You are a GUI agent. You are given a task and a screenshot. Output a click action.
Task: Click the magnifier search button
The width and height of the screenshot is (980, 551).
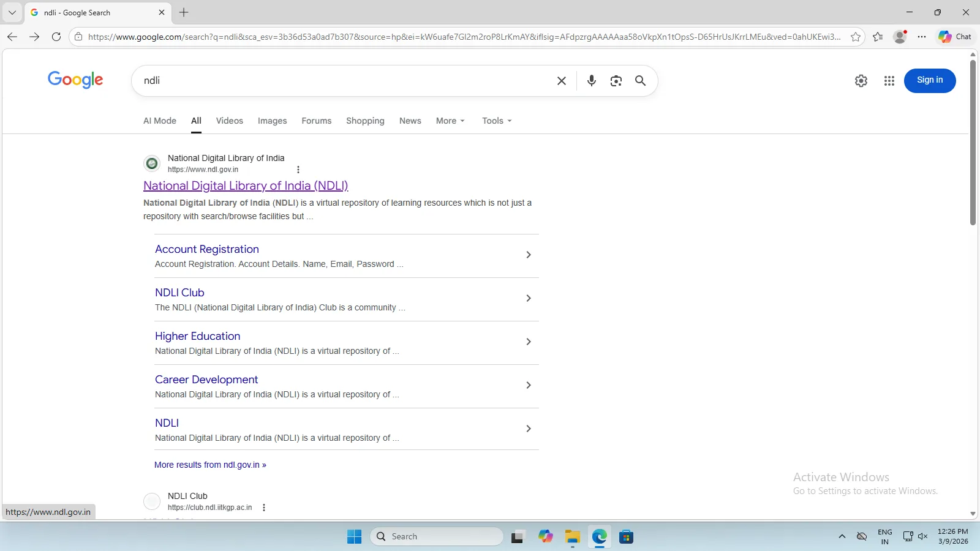640,81
